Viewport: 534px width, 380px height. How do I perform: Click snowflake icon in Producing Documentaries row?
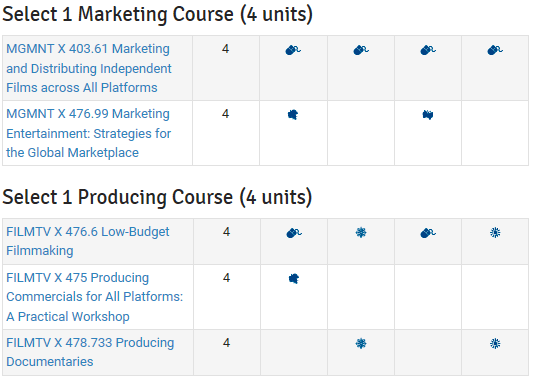click(x=361, y=343)
